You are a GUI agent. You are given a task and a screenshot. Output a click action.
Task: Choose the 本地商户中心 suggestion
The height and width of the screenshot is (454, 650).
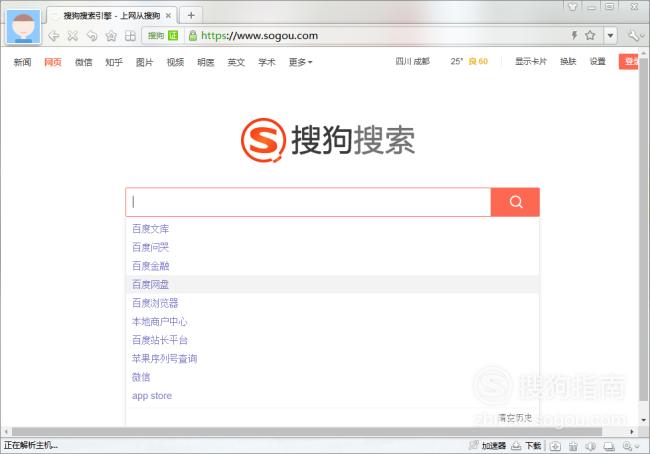[332, 322]
